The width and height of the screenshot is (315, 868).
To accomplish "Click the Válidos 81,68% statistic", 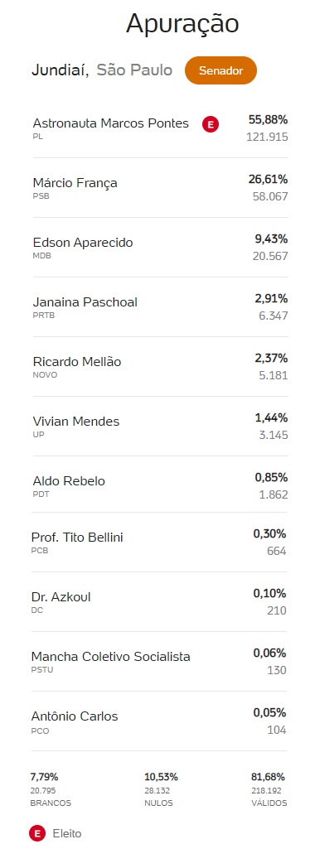I will tap(269, 789).
